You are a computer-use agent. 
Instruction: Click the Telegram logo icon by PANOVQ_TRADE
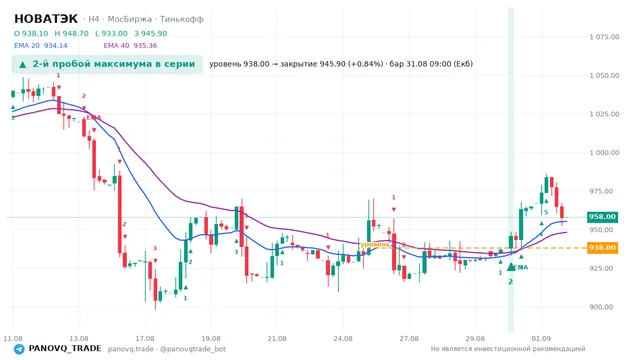pos(19,349)
